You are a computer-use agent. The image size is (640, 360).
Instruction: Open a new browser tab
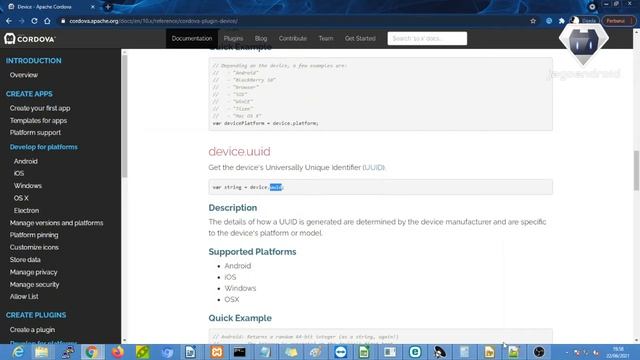pos(108,7)
